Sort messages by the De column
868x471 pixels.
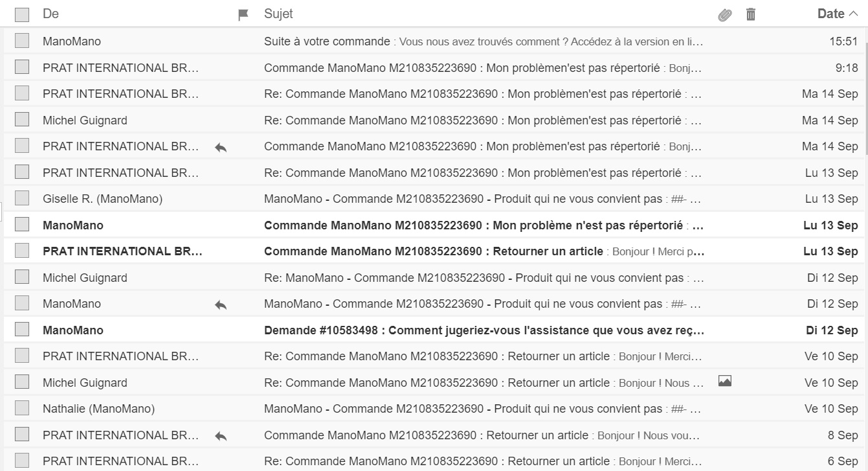tap(50, 14)
